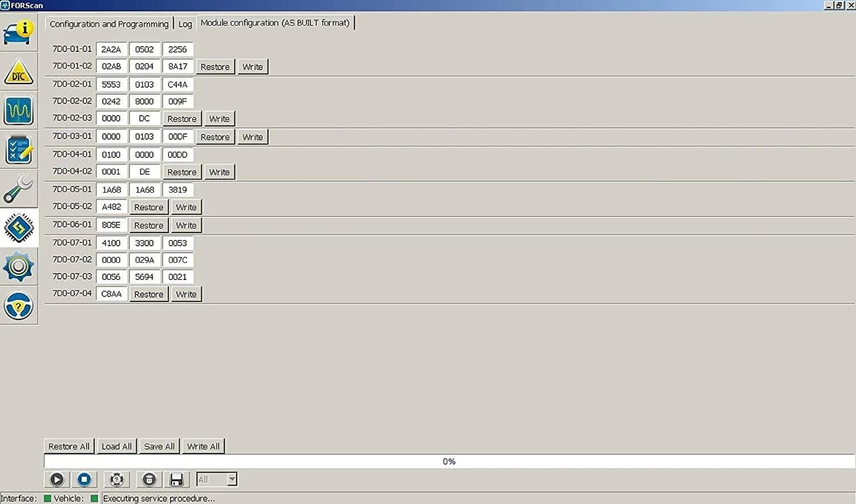The height and width of the screenshot is (504, 856).
Task: Click the Executing service procedure status text
Action: 159,498
